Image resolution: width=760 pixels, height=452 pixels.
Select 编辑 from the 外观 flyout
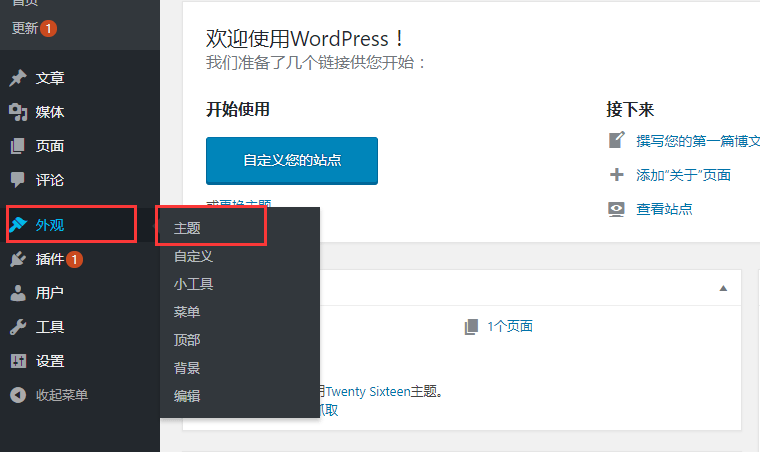[x=187, y=396]
